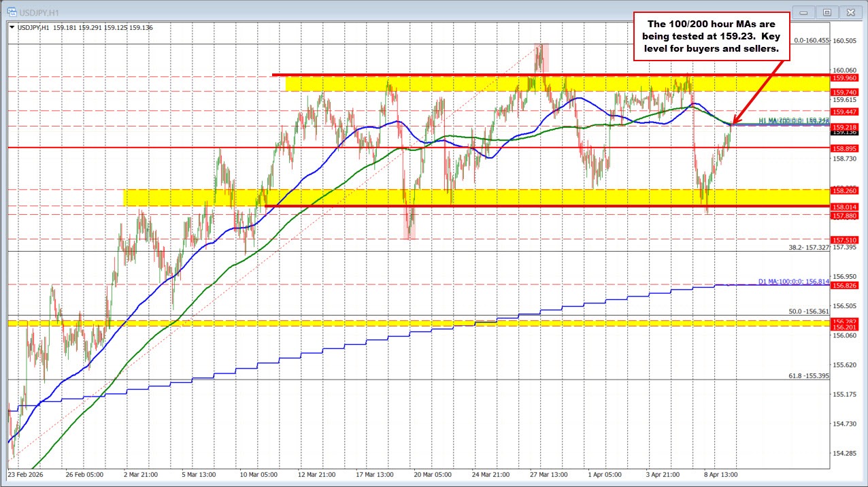This screenshot has height=487, width=868.
Task: Click the 158.260 support price label
Action: click(844, 192)
